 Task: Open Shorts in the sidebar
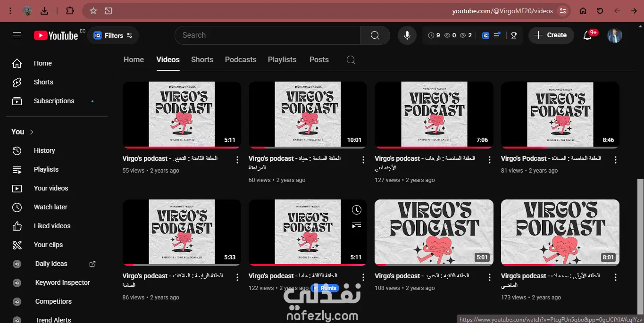point(57,82)
